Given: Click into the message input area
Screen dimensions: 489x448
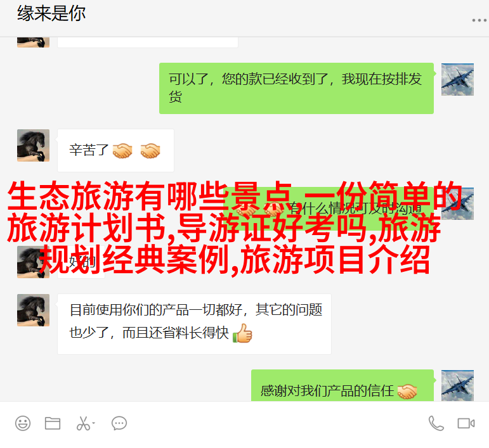Looking at the screenshot, I should pos(245,440).
